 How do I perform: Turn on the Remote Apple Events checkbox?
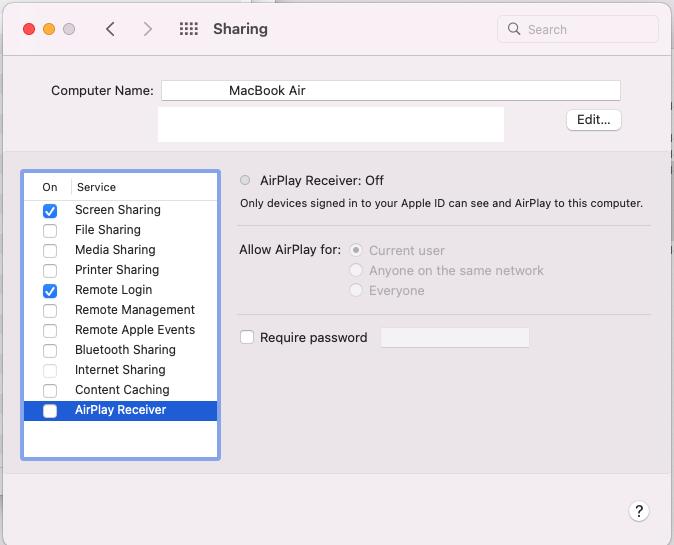tap(50, 331)
